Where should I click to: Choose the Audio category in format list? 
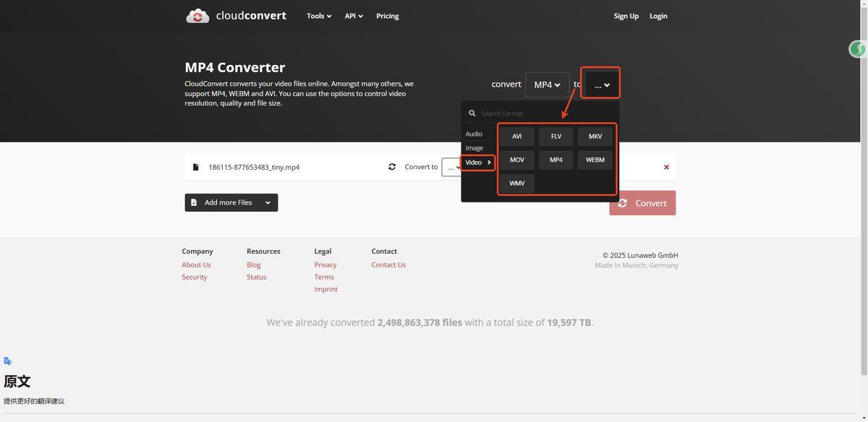474,134
